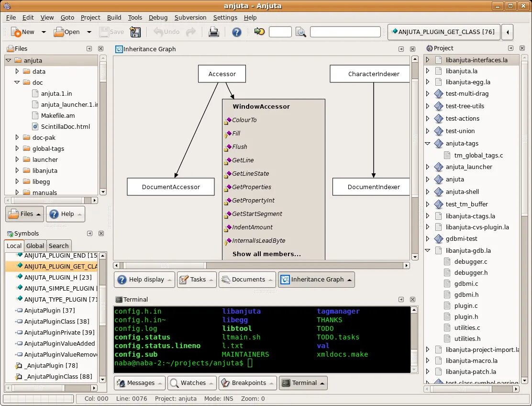Screen dimensions: 532x406
Task: Collapse libanjuta-gdb.la project target
Action: 428,250
